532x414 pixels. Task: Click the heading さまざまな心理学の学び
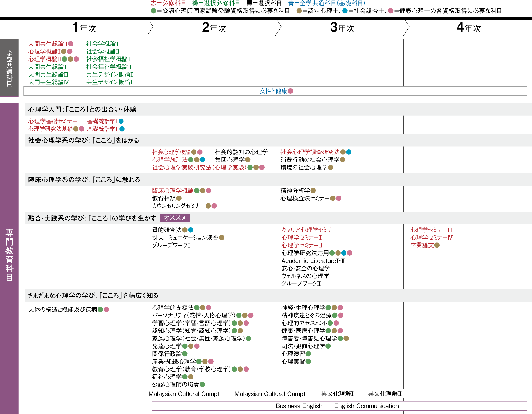click(x=93, y=295)
